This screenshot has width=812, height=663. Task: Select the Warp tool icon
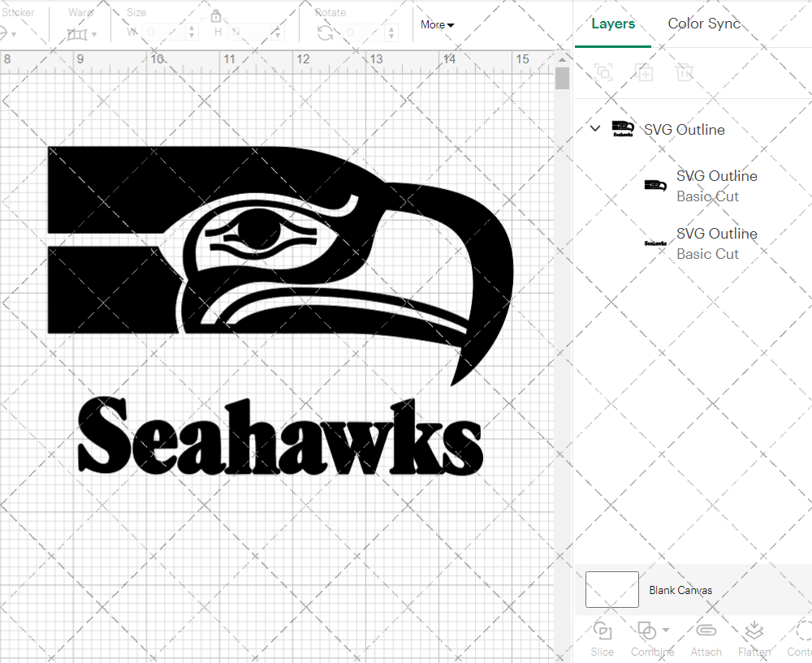79,34
